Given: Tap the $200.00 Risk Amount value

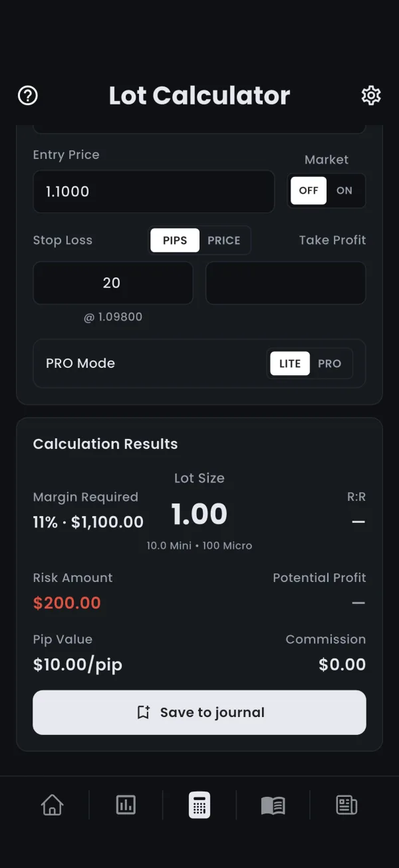Looking at the screenshot, I should pos(67,603).
